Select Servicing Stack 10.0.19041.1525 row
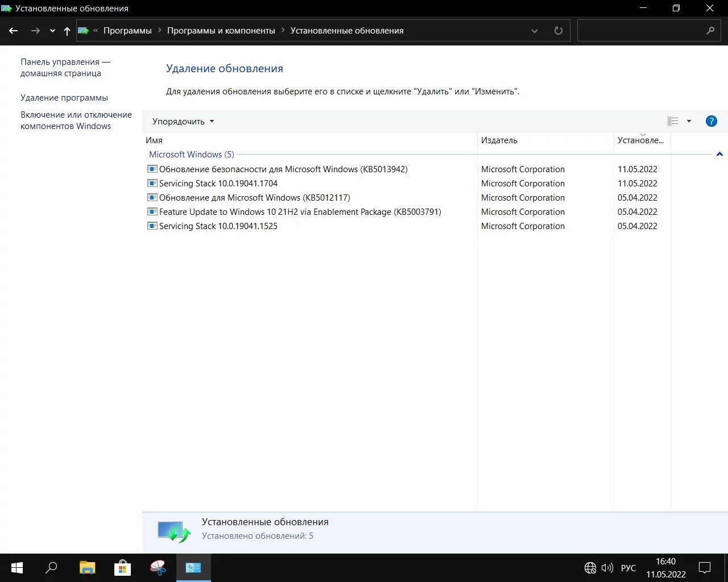This screenshot has height=582, width=728. click(x=407, y=226)
